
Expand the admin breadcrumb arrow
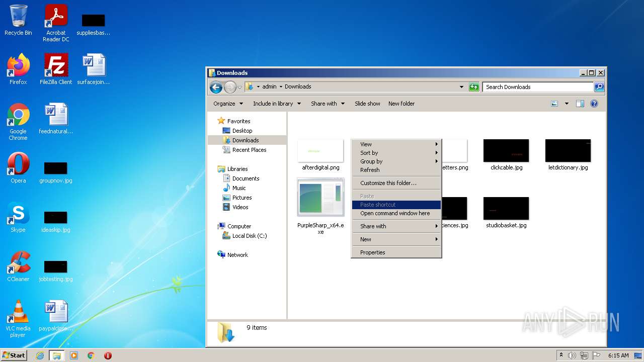(281, 86)
